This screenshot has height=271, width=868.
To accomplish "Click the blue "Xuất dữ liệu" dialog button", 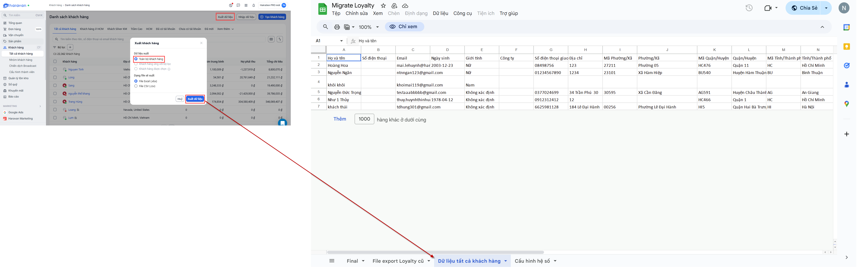I will tap(195, 99).
